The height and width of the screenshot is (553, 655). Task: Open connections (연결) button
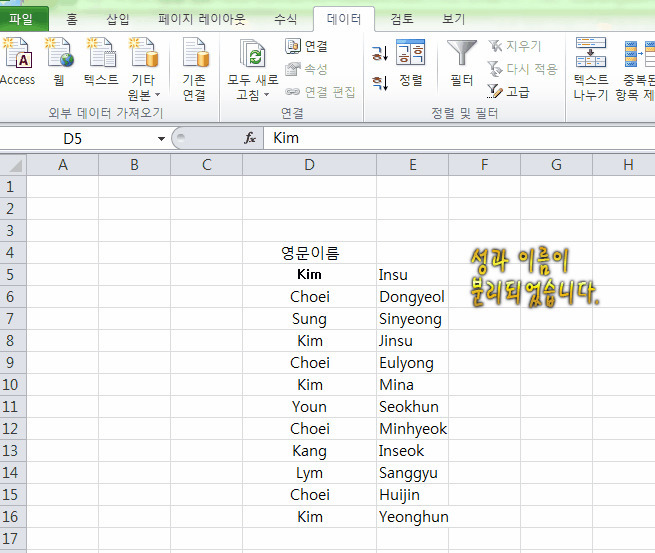(x=307, y=46)
